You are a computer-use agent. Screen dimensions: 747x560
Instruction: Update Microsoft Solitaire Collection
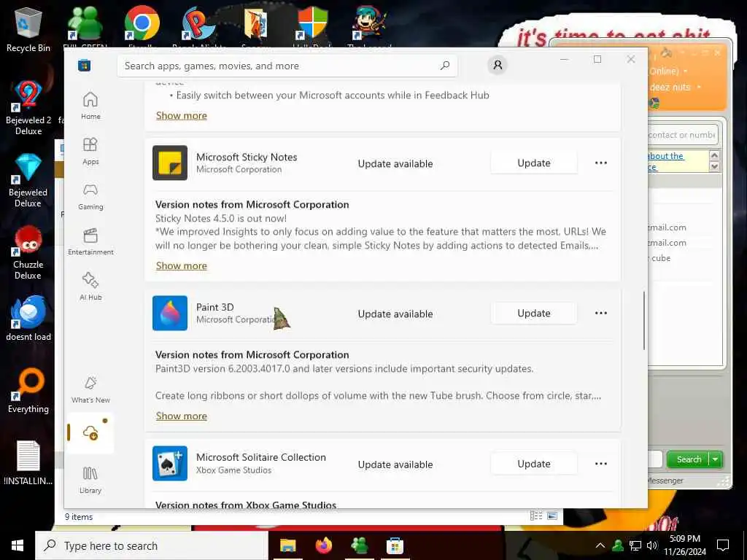click(x=533, y=464)
